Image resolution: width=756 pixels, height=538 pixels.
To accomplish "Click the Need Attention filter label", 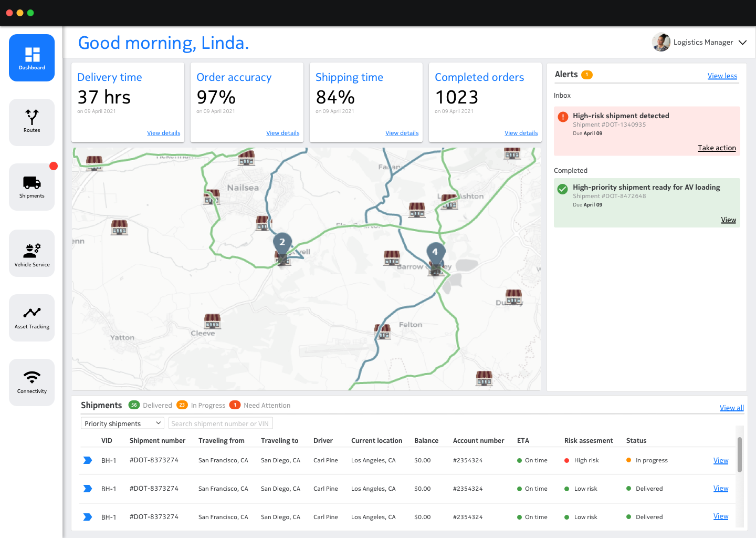I will (267, 406).
